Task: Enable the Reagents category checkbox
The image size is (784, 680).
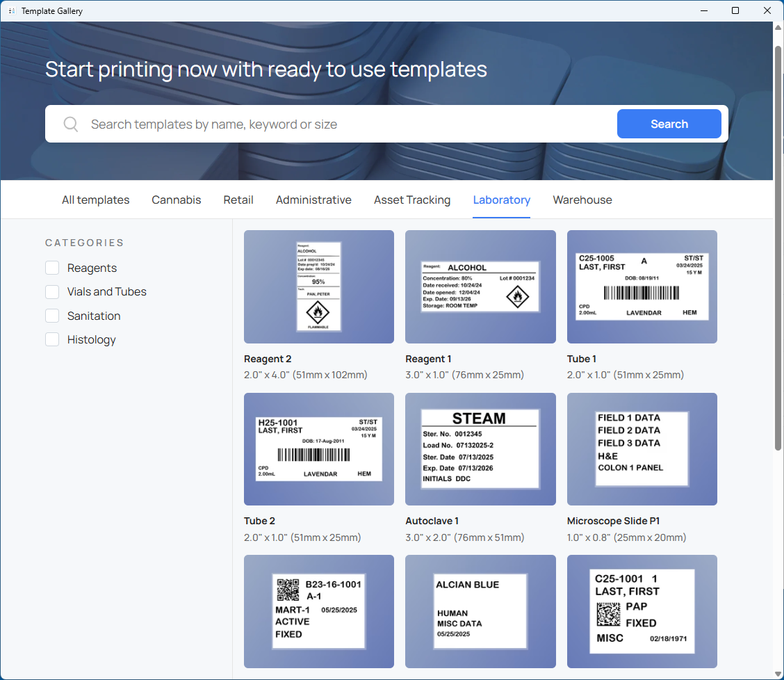Action: point(52,268)
